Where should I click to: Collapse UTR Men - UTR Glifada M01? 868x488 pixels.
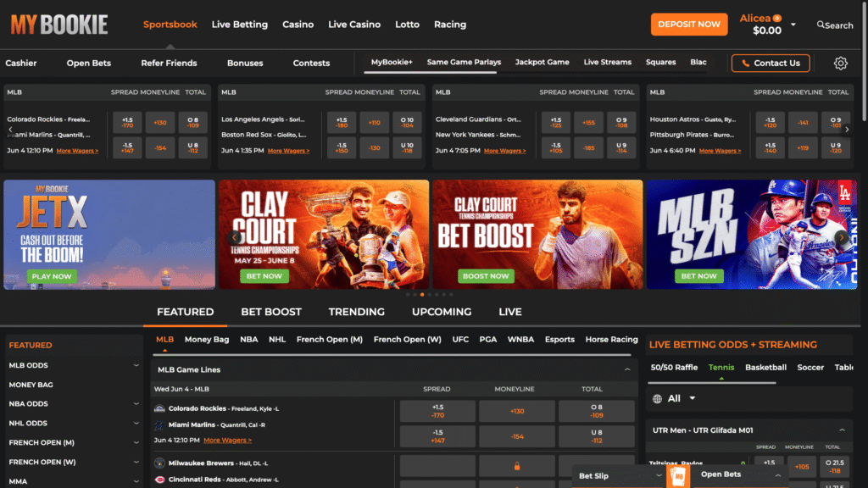(842, 430)
